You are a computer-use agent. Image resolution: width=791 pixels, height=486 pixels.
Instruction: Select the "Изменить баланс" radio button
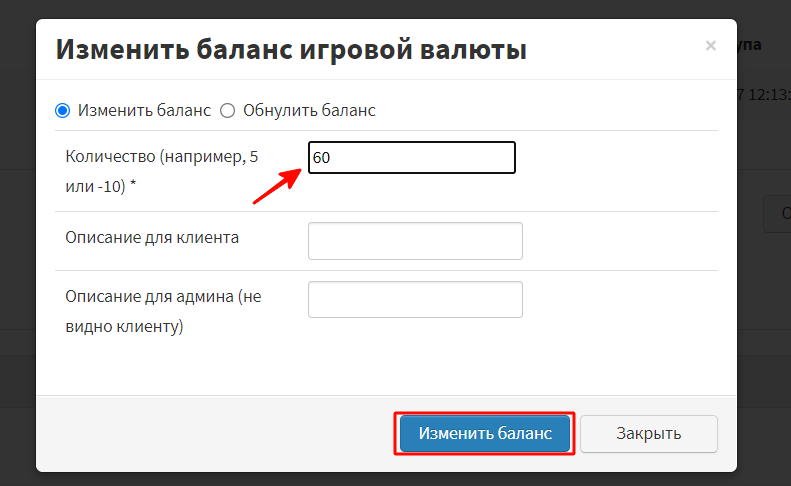[x=63, y=110]
